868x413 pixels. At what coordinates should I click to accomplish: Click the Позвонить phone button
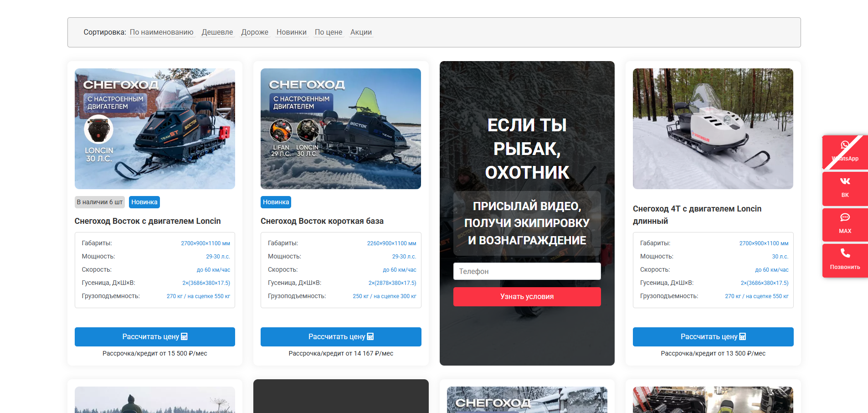pos(845,260)
